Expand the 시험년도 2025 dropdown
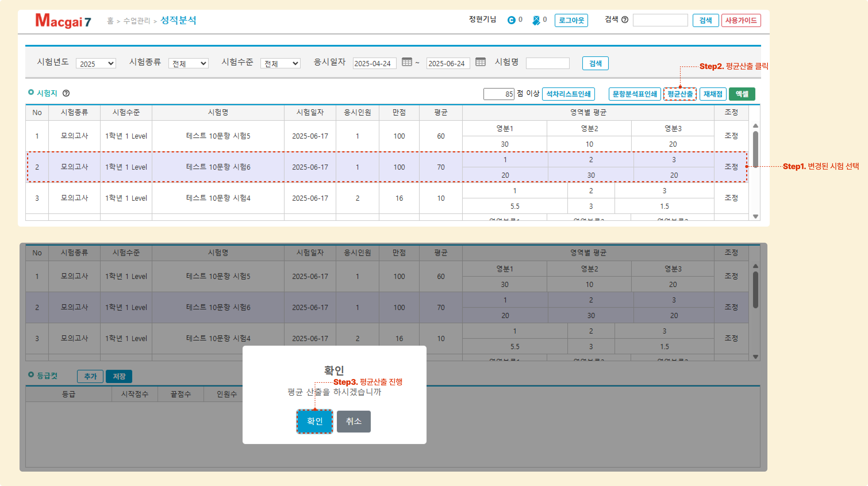Screen dimensions: 868x486 (96, 63)
